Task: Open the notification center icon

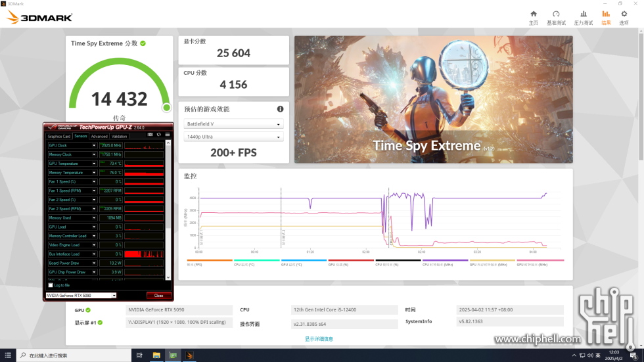Action: 633,355
